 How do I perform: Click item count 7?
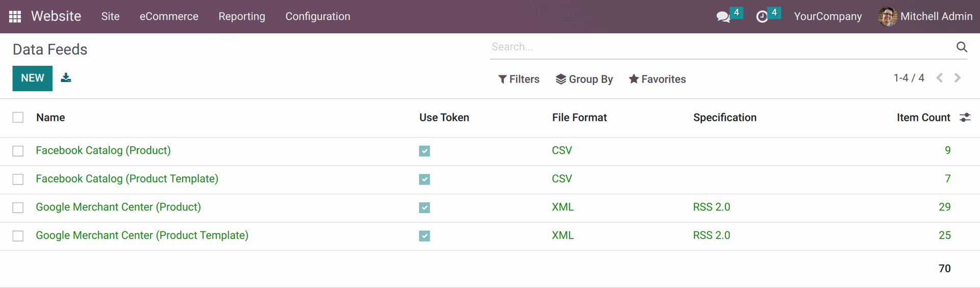[948, 179]
